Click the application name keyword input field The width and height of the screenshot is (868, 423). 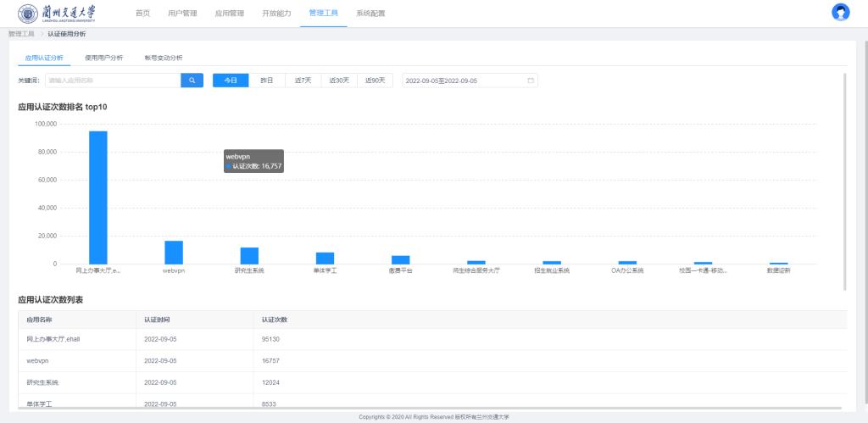[113, 81]
